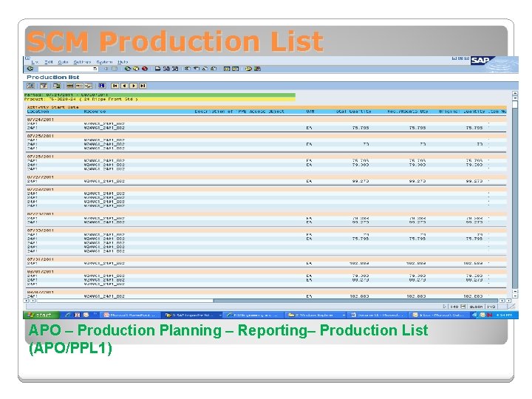Click the blue binoculars Find icon in list toolbar
The image size is (532, 399).
pos(102,86)
